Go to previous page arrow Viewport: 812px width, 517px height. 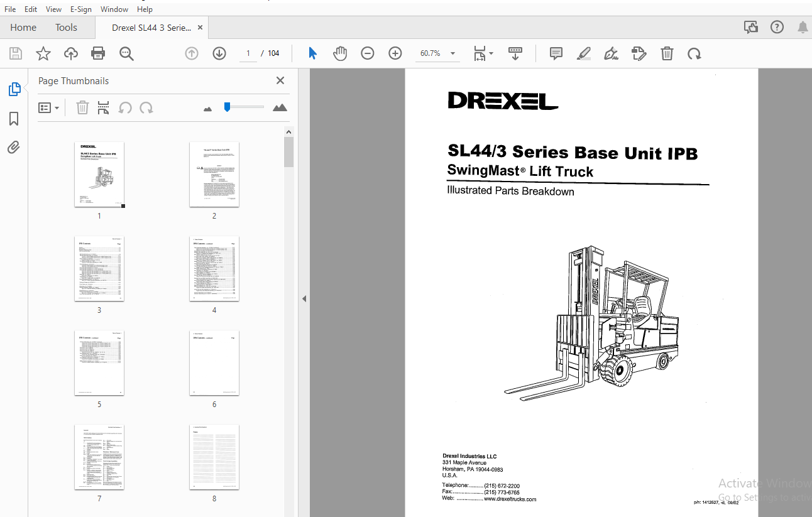[x=192, y=53]
